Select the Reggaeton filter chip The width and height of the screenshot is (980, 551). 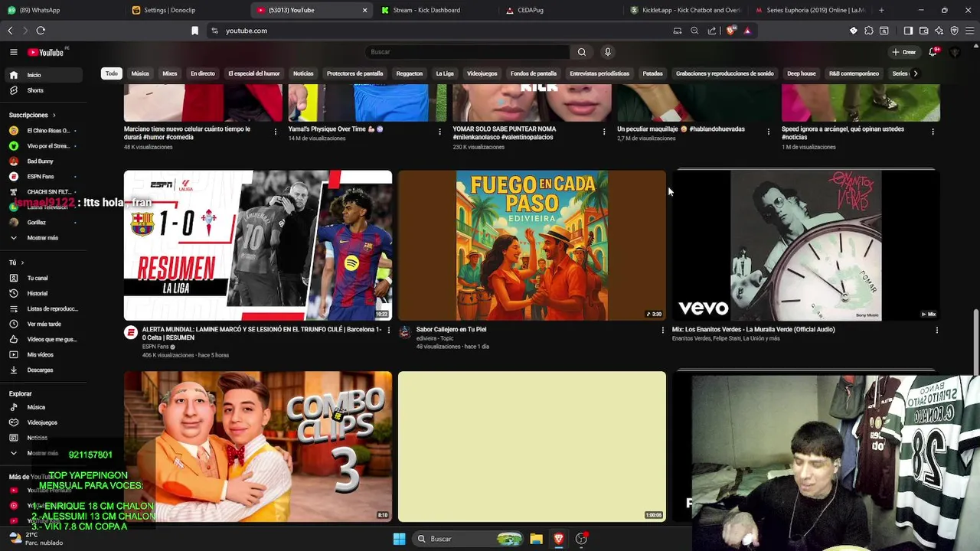point(410,73)
